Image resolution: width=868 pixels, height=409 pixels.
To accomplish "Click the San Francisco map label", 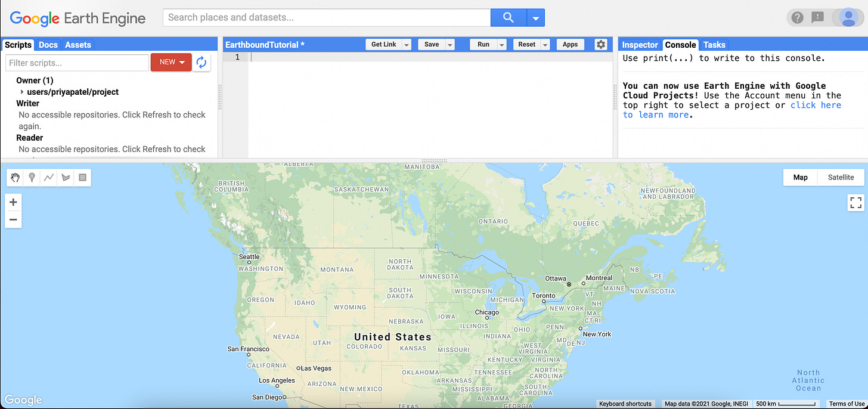I will click(249, 349).
